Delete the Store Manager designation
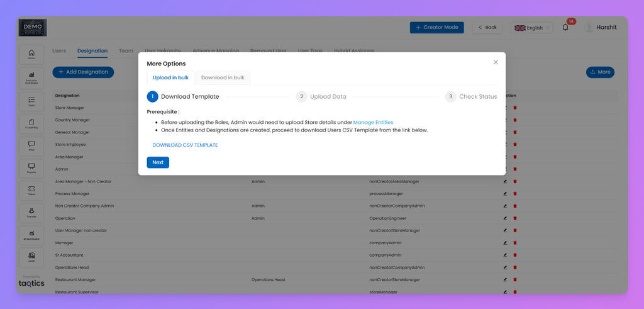The height and width of the screenshot is (309, 644). pyautogui.click(x=515, y=108)
